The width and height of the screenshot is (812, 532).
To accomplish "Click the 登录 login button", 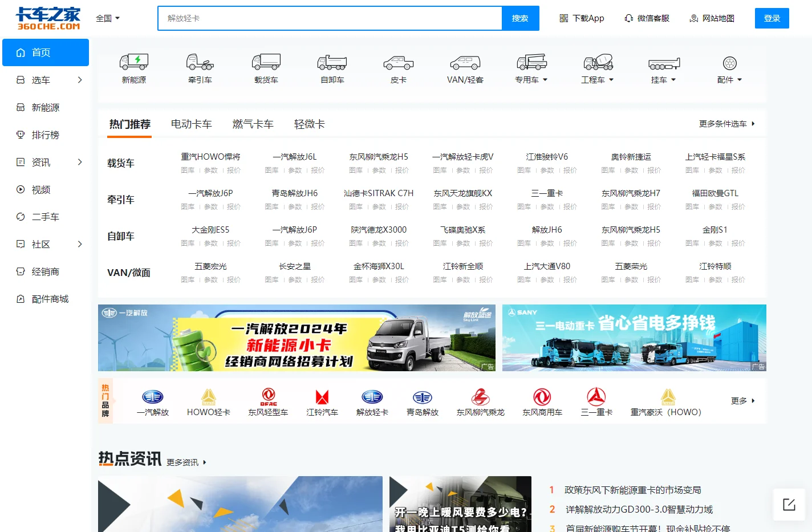I will (x=772, y=18).
